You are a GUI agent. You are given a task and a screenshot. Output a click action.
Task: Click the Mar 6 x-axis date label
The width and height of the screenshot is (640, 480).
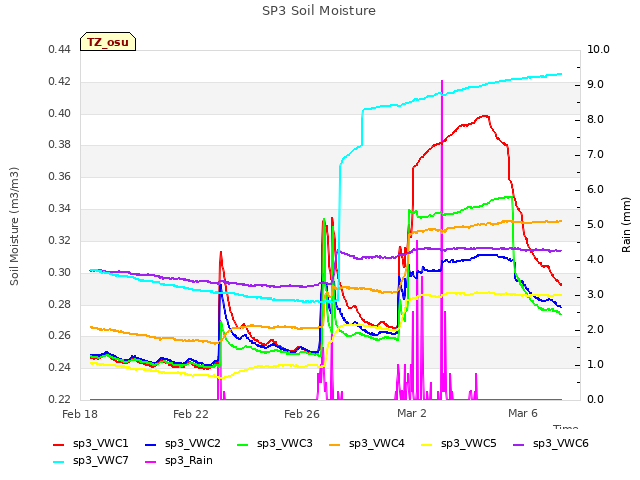point(523,413)
